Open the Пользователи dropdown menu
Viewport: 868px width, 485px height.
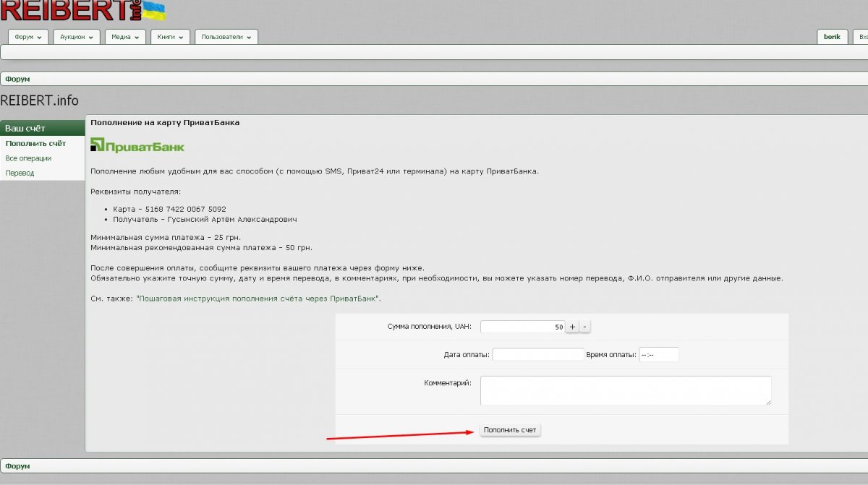point(226,37)
